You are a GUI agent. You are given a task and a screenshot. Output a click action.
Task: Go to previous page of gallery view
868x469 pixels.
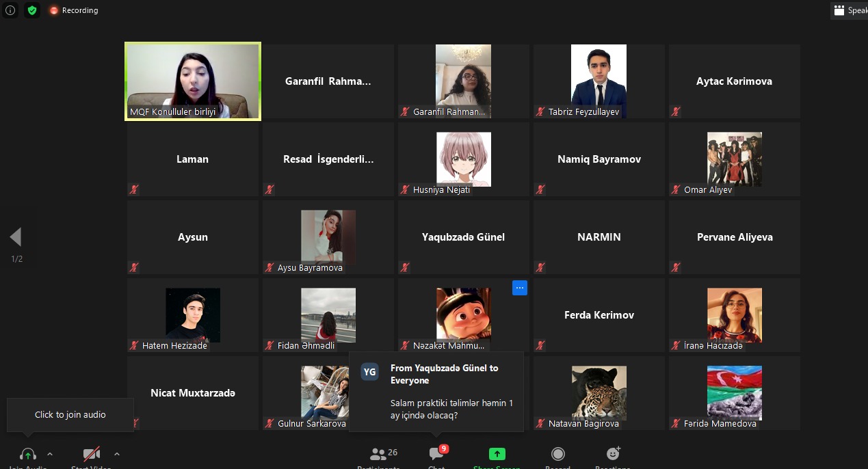point(16,237)
